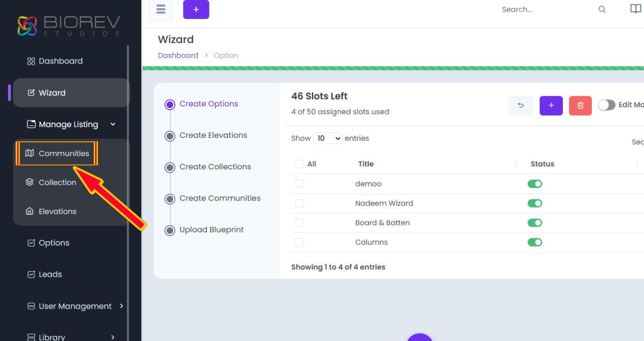Click the Dashboard breadcrumb link
Screen dimensions: 644x341
(x=178, y=56)
